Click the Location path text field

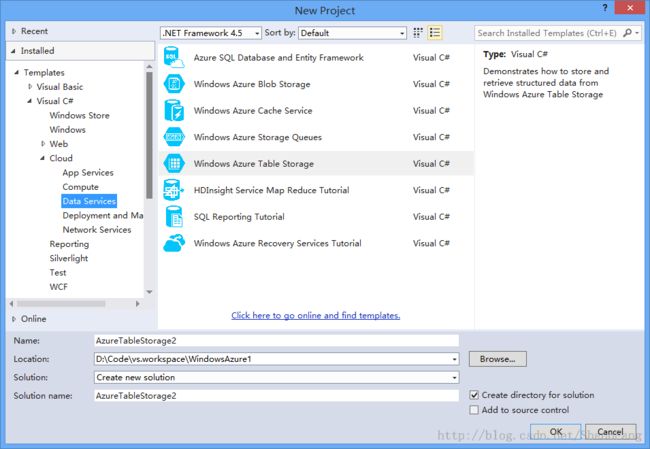(x=272, y=359)
